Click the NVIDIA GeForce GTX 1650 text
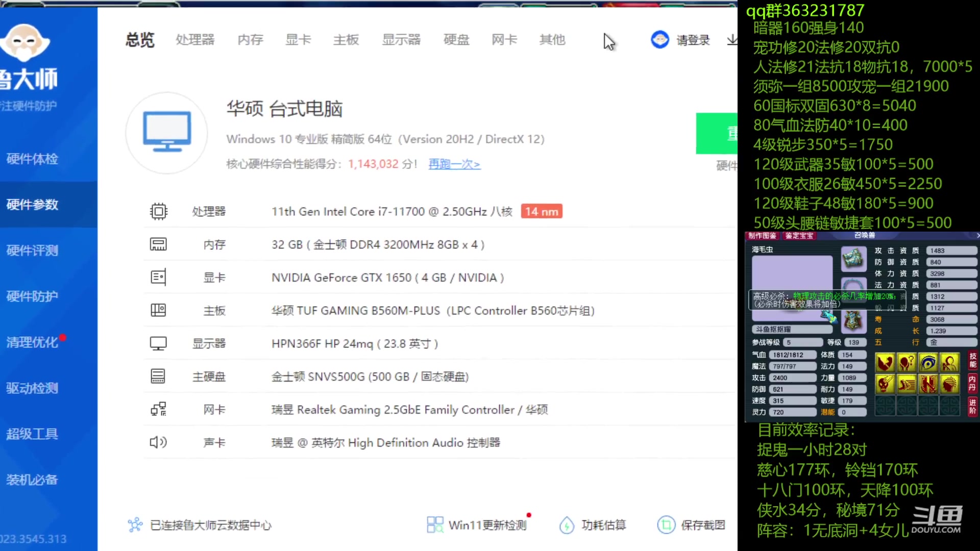This screenshot has width=980, height=551. 388,278
